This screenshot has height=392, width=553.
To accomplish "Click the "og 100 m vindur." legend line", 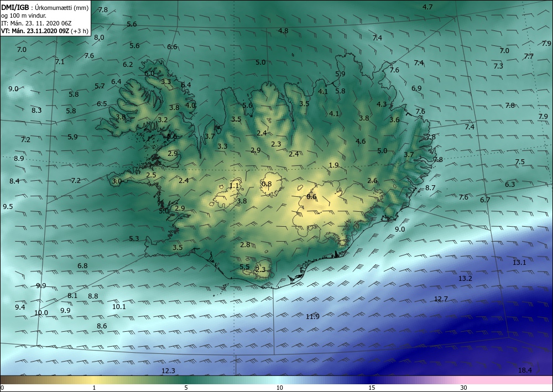I will pos(24,16).
